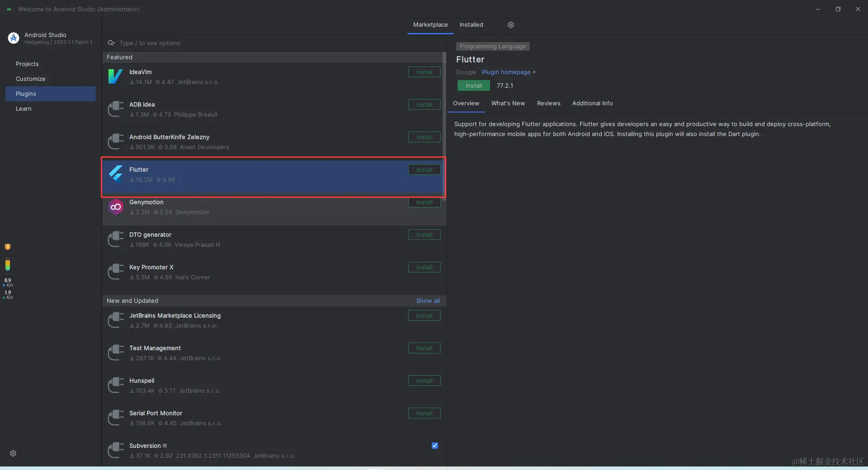Install JetBrains Marketplace Licensing plugin
The height and width of the screenshot is (470, 868).
[425, 315]
